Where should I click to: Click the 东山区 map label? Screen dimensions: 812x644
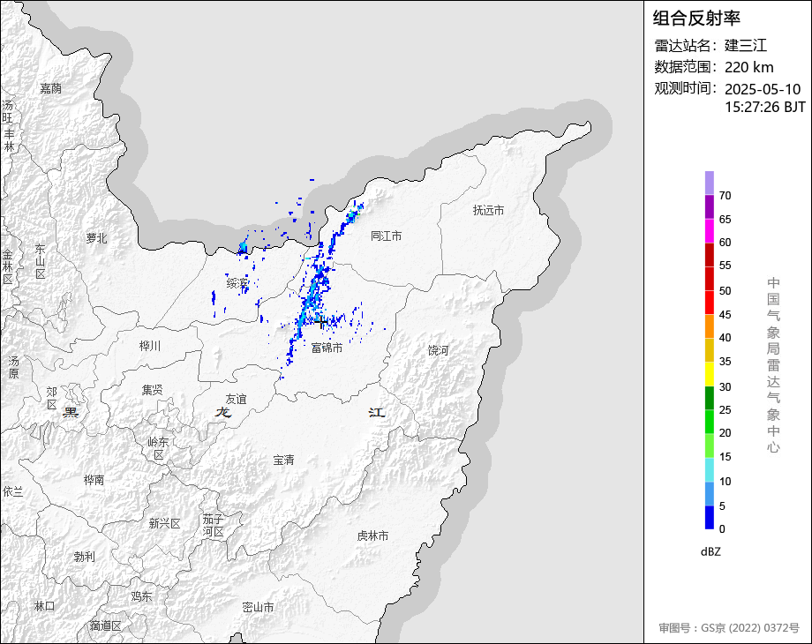point(41,261)
